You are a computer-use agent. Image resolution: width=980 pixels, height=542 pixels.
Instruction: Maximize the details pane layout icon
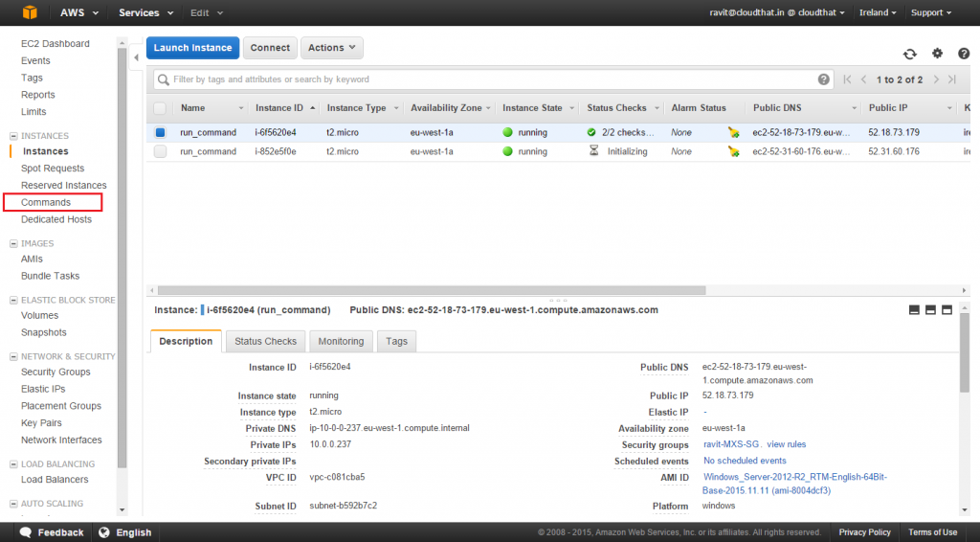(x=947, y=310)
